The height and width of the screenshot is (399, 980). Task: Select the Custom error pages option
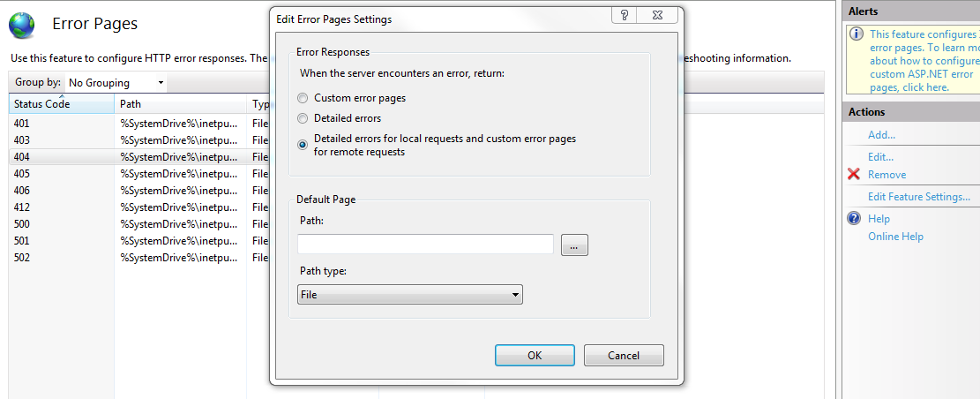point(303,99)
